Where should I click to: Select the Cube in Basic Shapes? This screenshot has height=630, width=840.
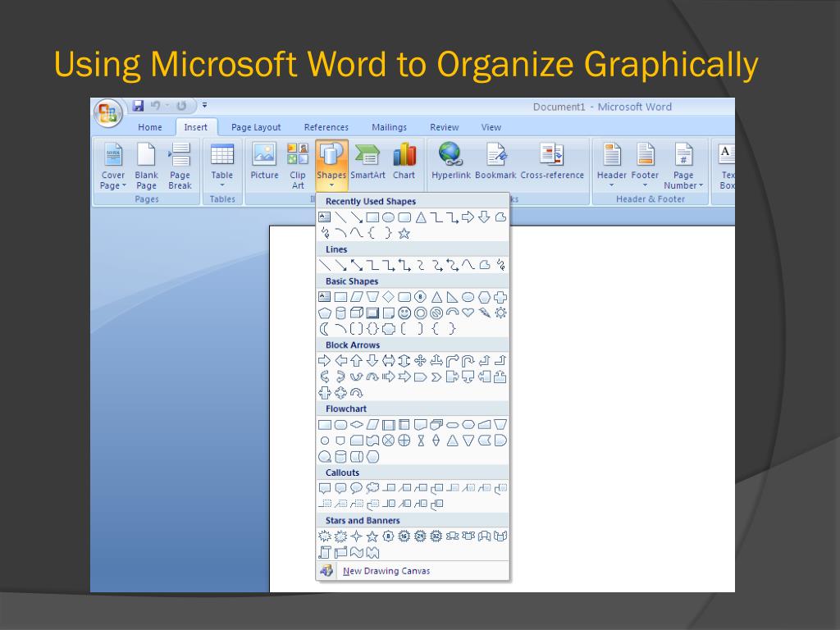tap(356, 313)
